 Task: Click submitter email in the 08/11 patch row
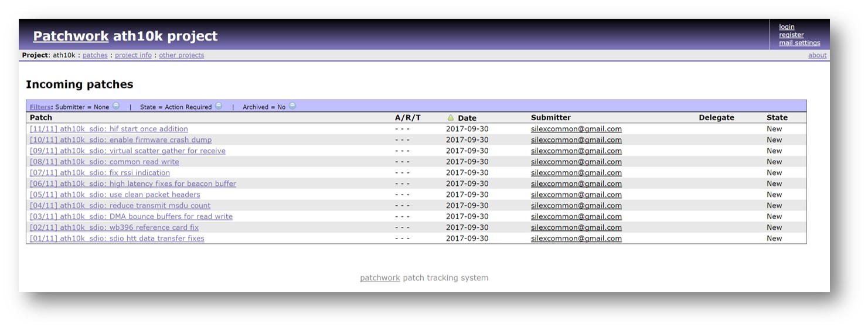(576, 162)
